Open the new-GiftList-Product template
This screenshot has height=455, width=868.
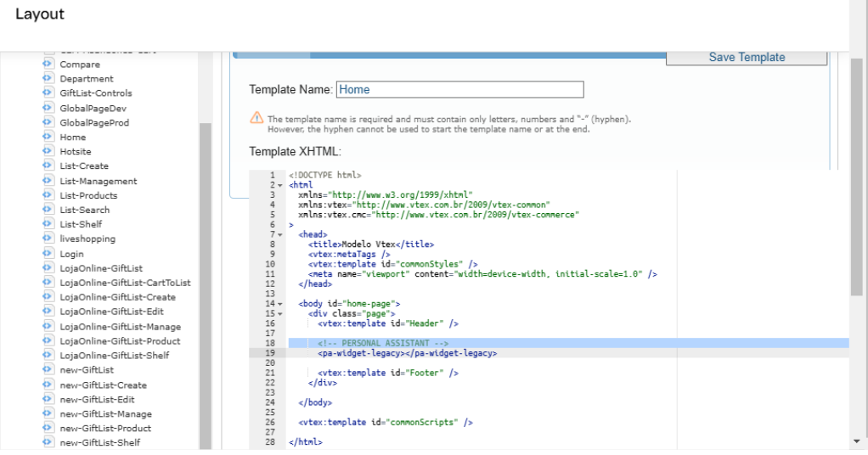[105, 428]
